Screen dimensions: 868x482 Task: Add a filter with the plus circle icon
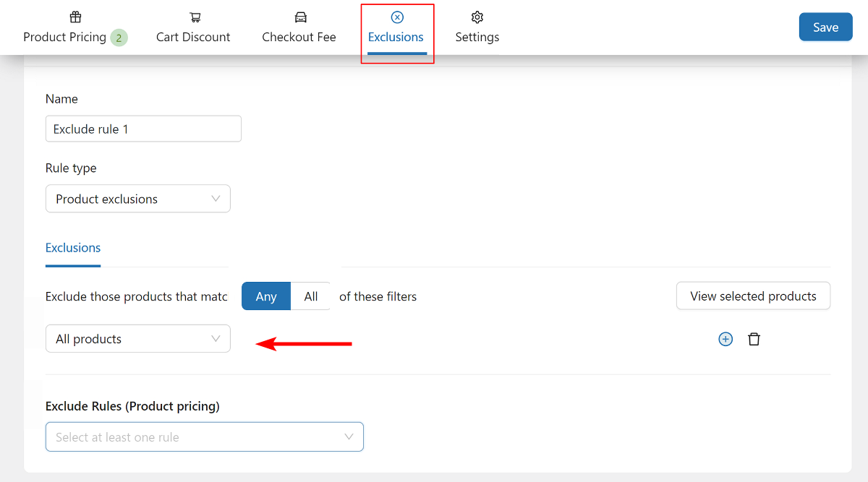pyautogui.click(x=726, y=339)
